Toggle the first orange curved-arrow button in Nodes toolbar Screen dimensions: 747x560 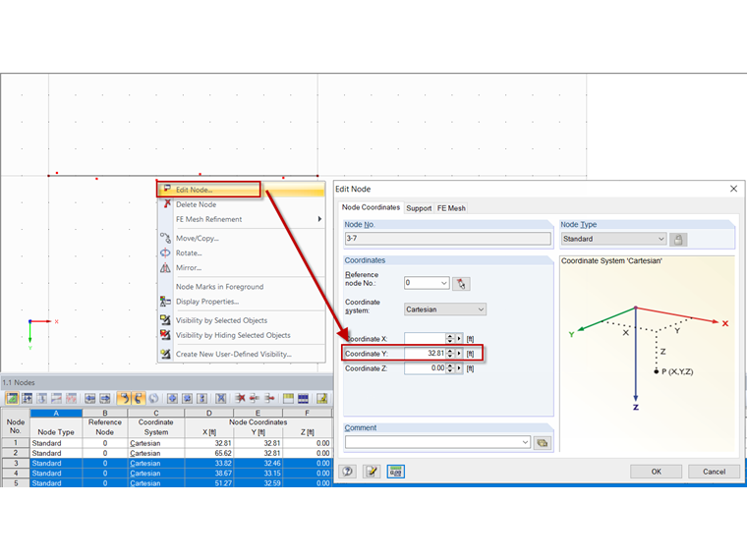click(124, 398)
